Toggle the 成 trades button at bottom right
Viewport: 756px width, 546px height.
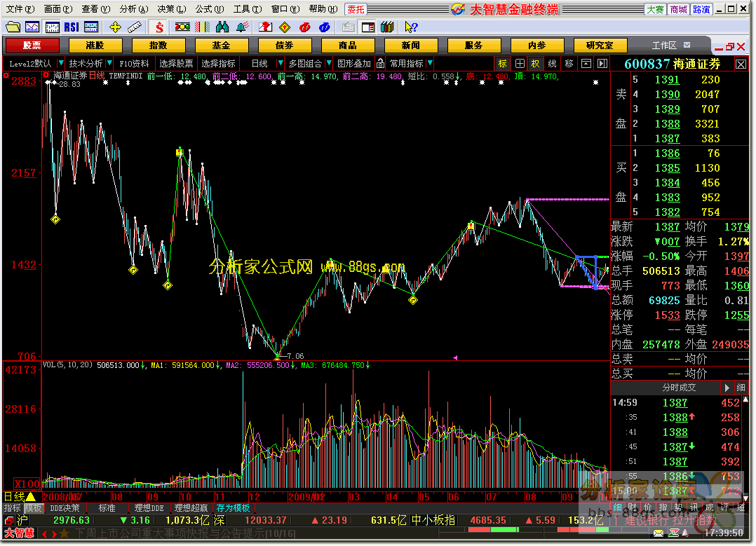pyautogui.click(x=709, y=507)
